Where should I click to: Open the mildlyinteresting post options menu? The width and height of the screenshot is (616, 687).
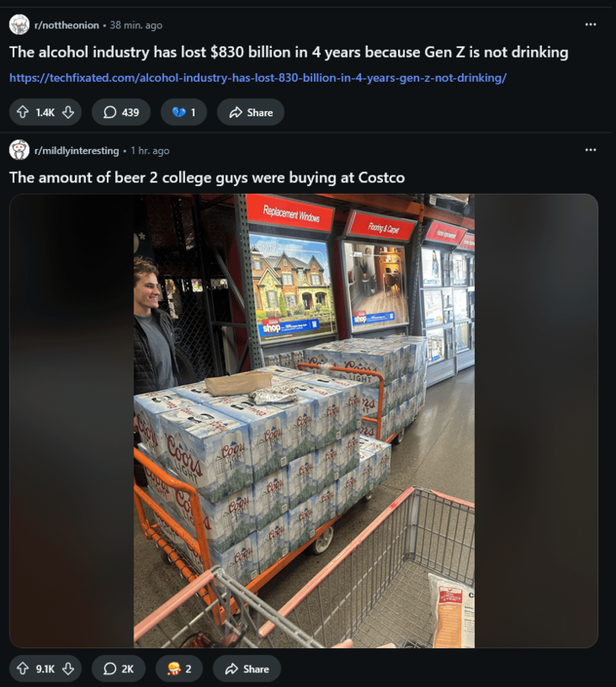590,150
